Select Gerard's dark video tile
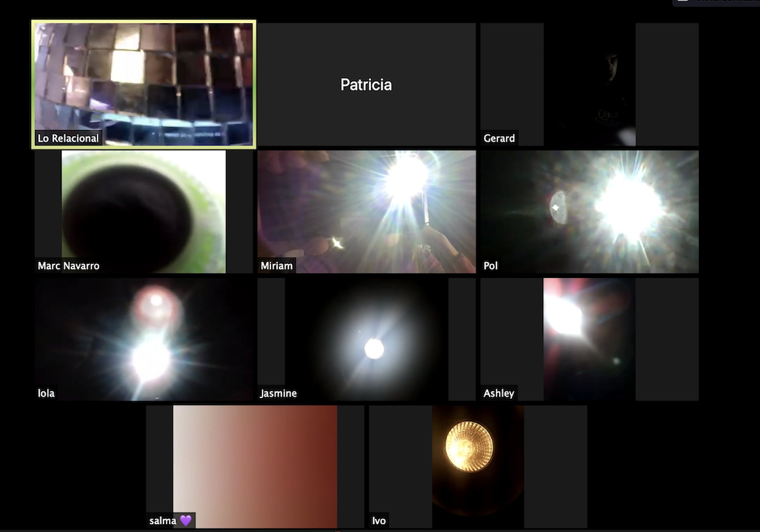This screenshot has width=760, height=532. point(590,84)
